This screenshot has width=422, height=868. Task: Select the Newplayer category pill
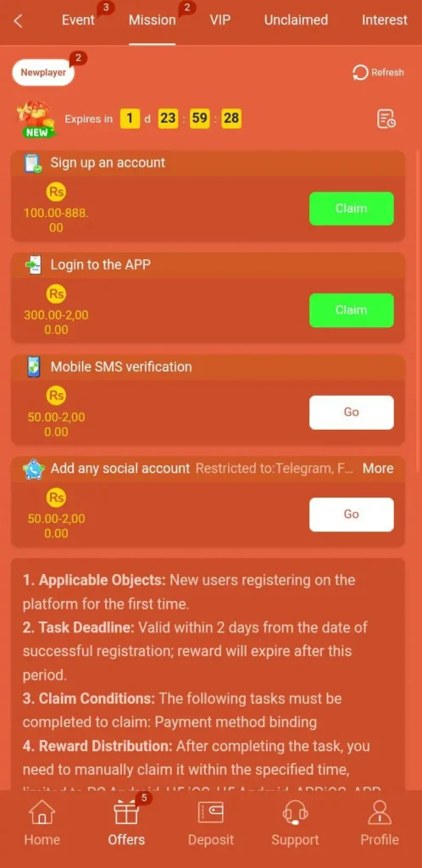43,73
